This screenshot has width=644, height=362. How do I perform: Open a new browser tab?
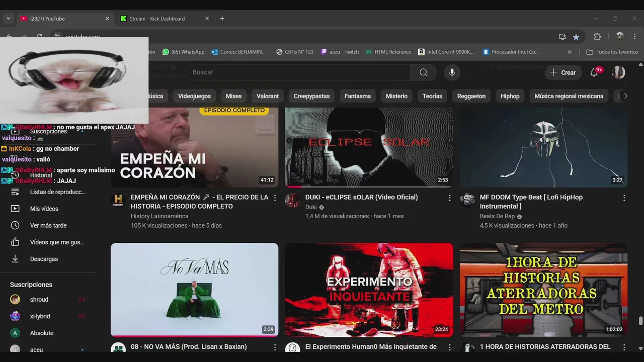click(x=222, y=19)
